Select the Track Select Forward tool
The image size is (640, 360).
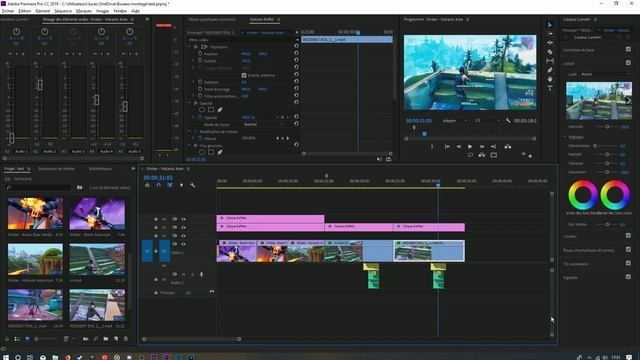pos(550,34)
